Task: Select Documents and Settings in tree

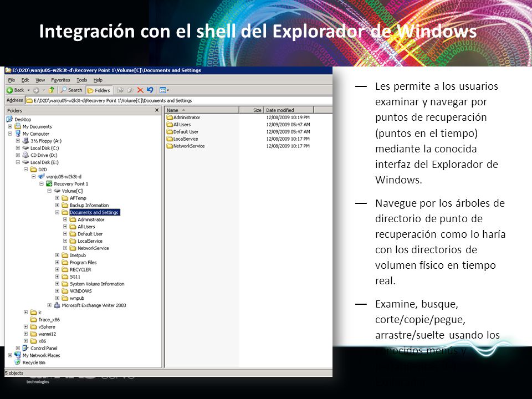Action: tap(94, 212)
